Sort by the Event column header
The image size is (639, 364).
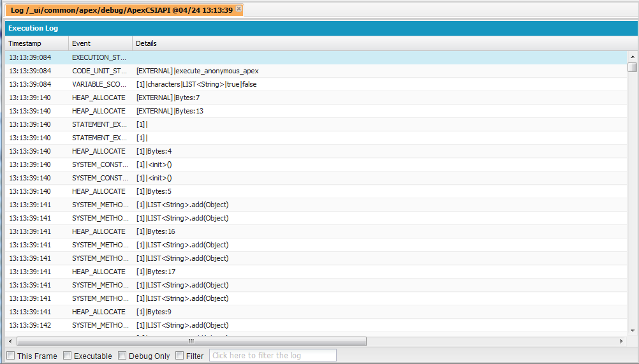[100, 43]
